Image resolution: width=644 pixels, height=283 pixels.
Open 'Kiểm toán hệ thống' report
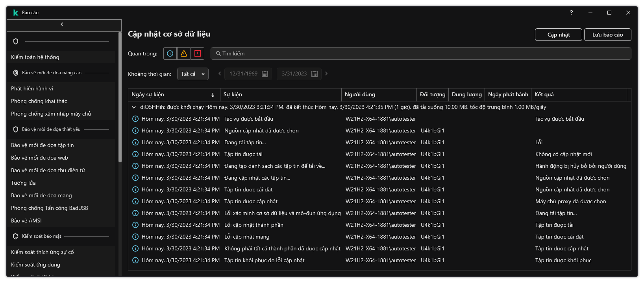(x=35, y=57)
